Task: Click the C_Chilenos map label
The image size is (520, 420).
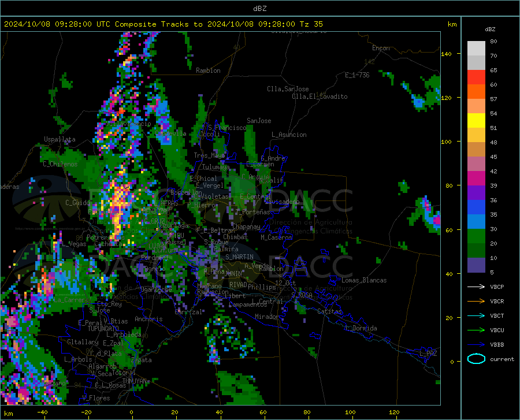Action: (x=60, y=164)
